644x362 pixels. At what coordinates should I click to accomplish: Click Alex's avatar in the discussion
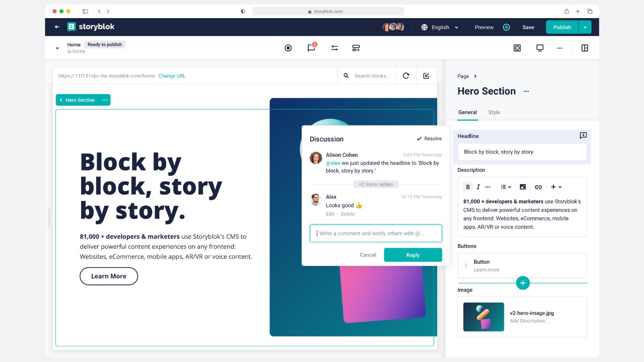point(316,200)
